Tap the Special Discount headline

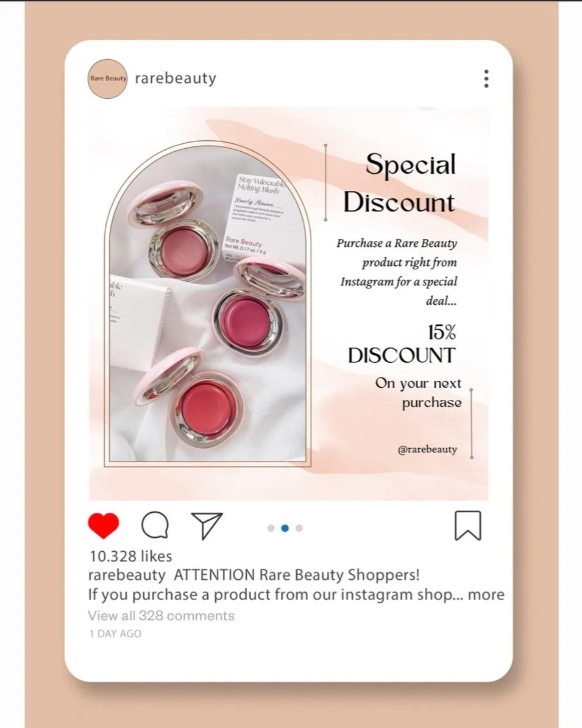[400, 183]
